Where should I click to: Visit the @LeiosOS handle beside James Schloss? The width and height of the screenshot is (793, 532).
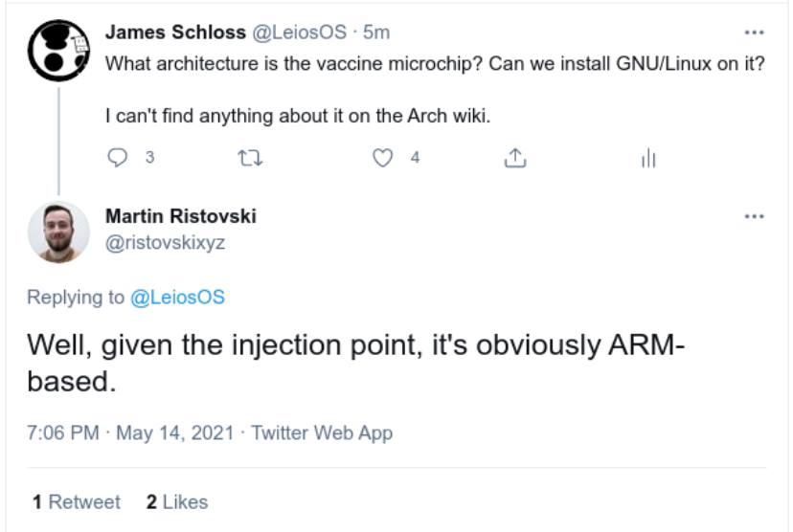[x=300, y=33]
